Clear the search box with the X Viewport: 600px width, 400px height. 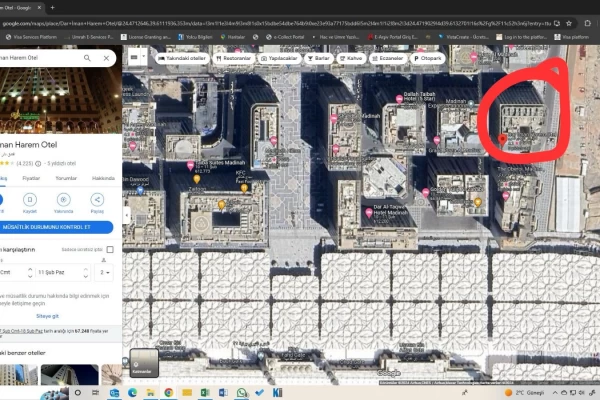[x=106, y=58]
